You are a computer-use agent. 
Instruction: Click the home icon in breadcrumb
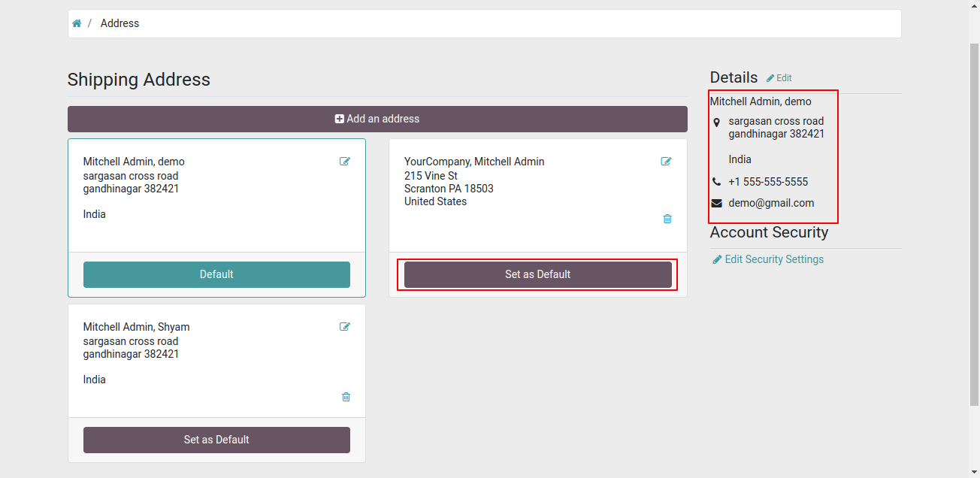pos(77,23)
